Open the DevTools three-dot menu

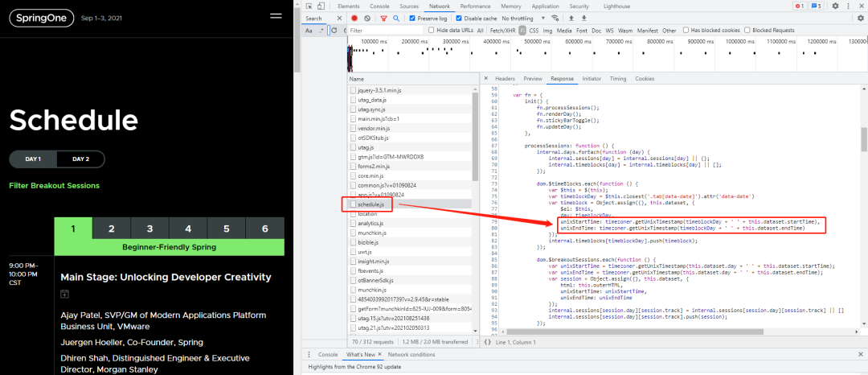click(x=848, y=6)
